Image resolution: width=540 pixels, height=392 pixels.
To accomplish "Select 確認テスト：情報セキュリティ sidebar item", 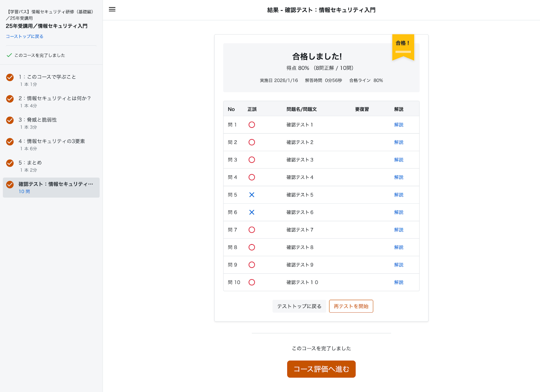I will click(51, 187).
